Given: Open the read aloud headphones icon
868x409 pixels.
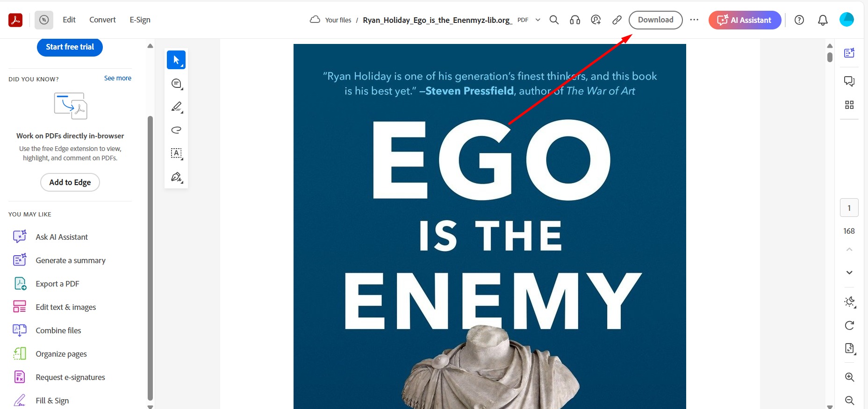Looking at the screenshot, I should coord(575,20).
